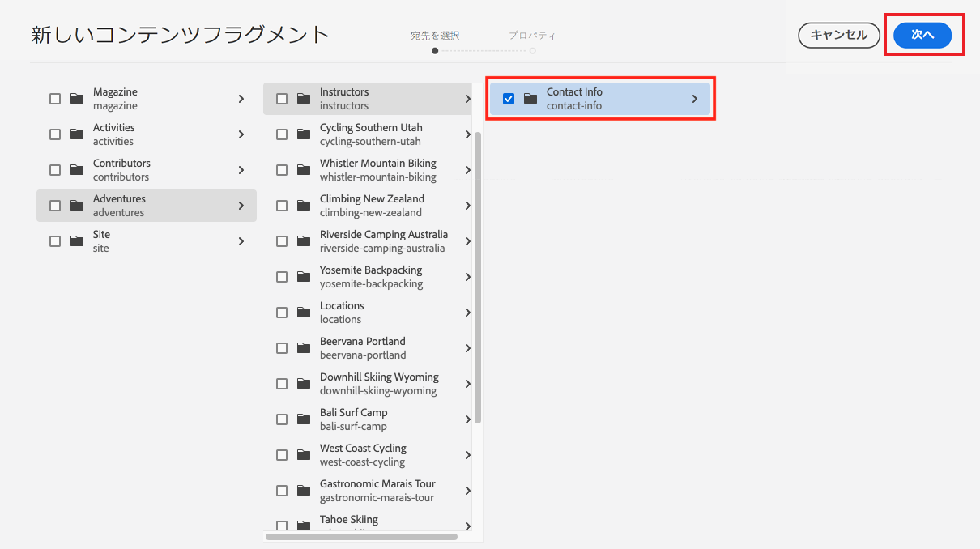
Task: Check the Activities folder checkbox
Action: coord(55,134)
